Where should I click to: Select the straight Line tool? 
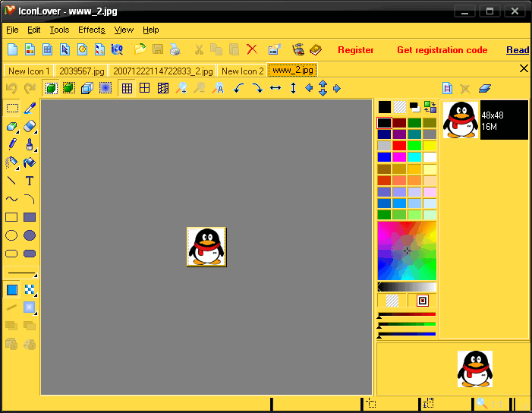11,181
